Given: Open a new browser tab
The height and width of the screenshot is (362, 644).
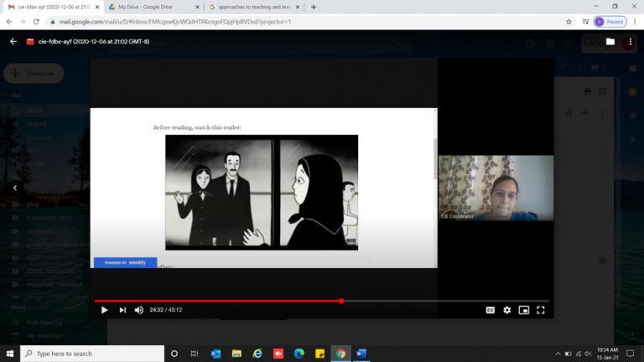Looking at the screenshot, I should [314, 7].
